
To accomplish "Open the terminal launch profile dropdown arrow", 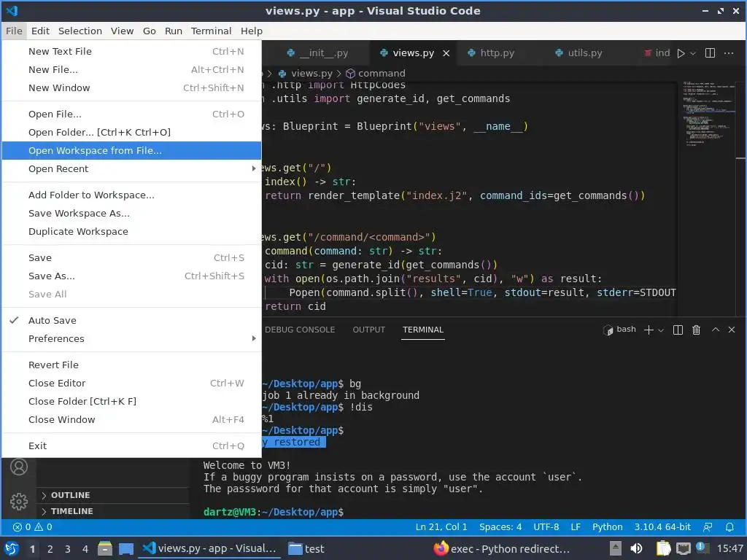I will pyautogui.click(x=661, y=330).
